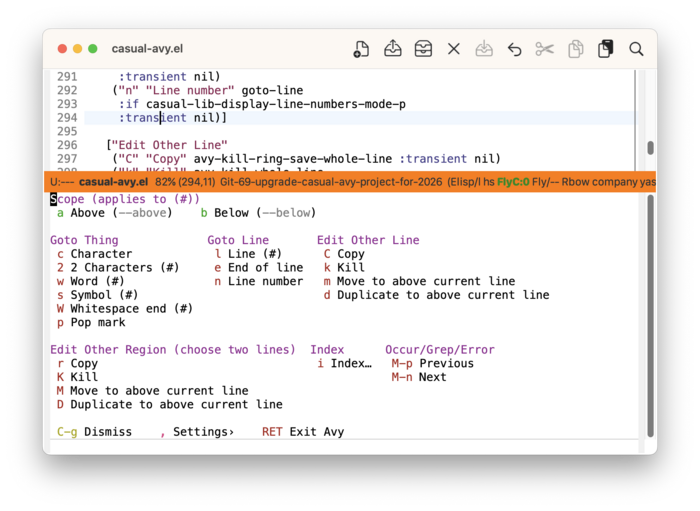
Task: Click Pop mark entry
Action: [91, 323]
